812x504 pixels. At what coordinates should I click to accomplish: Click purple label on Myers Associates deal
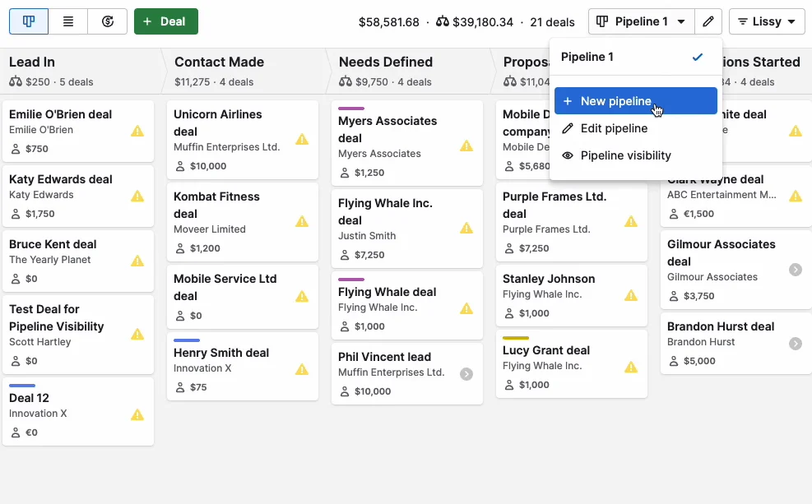click(x=351, y=109)
